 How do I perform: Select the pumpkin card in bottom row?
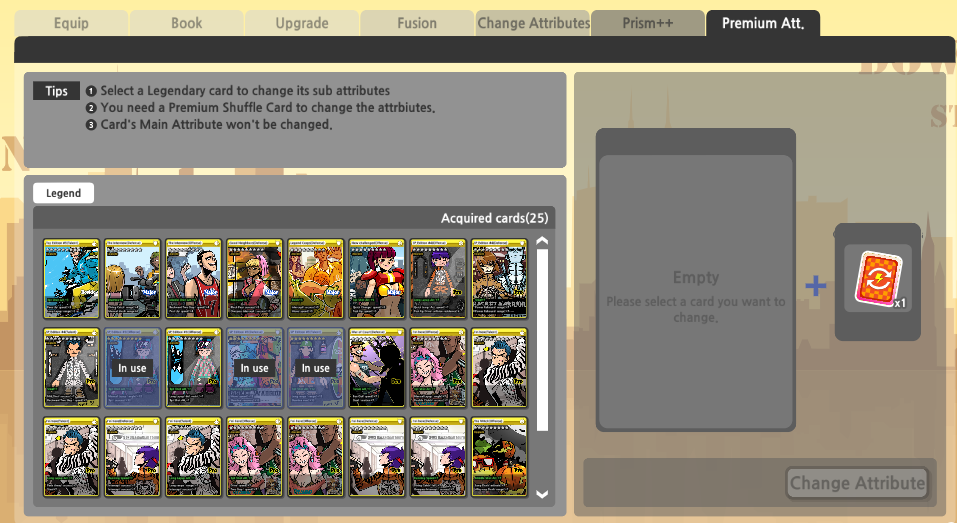pyautogui.click(x=499, y=457)
